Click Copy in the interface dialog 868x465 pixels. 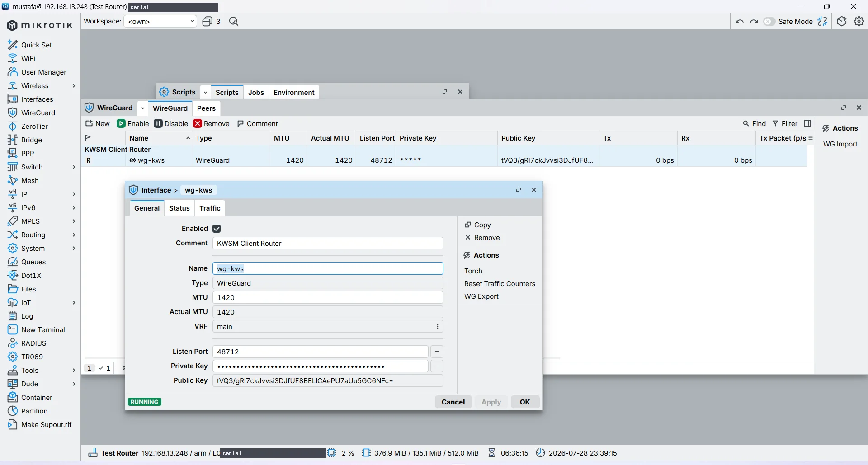[478, 225]
